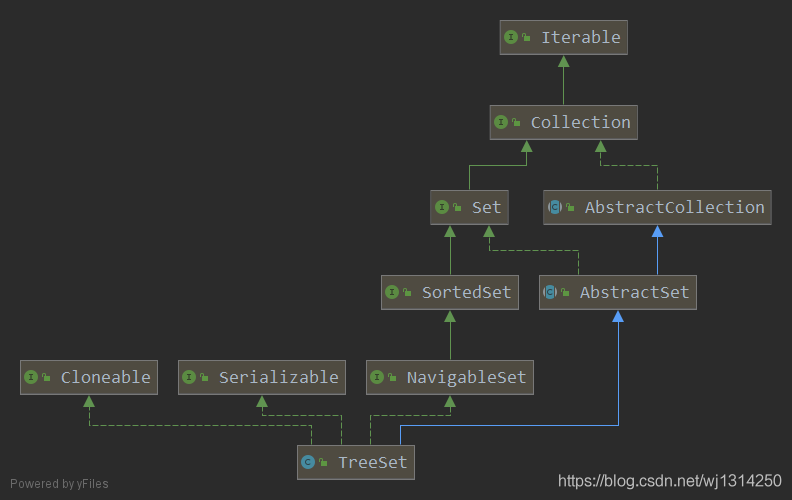Click the class icon on TreeSet node
The height and width of the screenshot is (500, 792).
308,462
